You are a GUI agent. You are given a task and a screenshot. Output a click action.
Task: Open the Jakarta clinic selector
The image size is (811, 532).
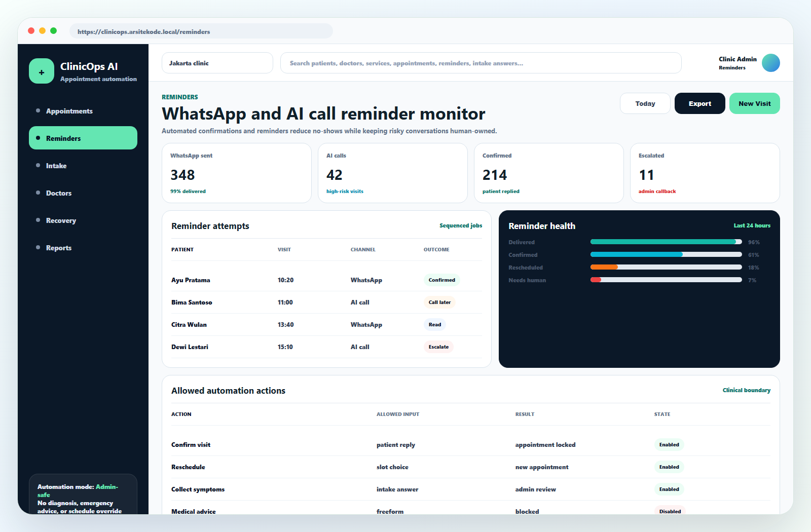click(x=217, y=63)
